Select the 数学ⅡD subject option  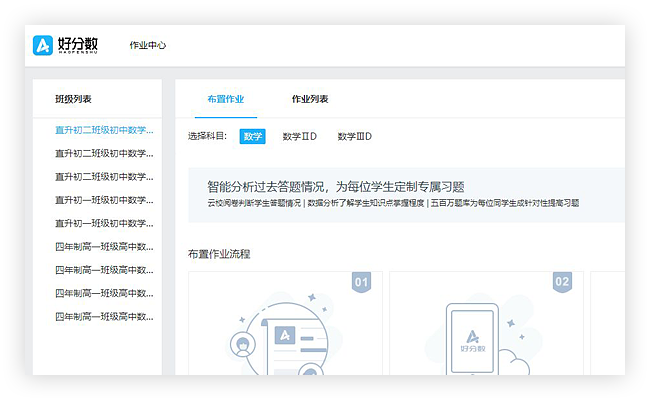coord(300,136)
